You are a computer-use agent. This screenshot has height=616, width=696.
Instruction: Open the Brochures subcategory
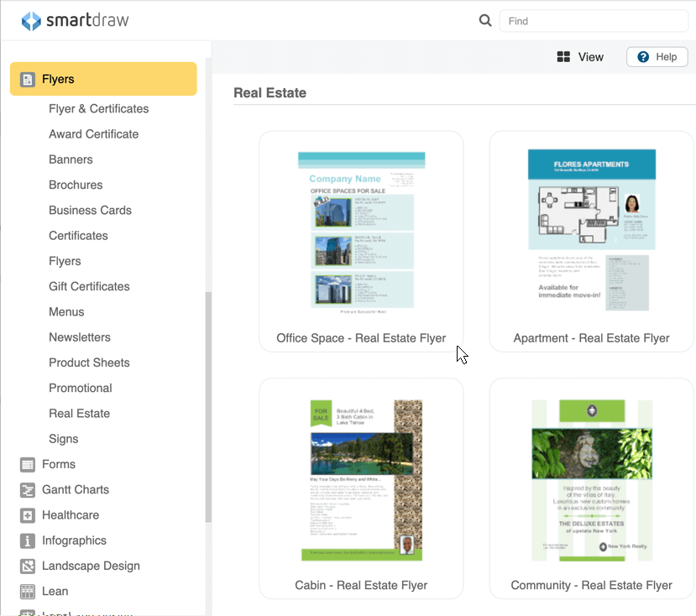tap(76, 185)
